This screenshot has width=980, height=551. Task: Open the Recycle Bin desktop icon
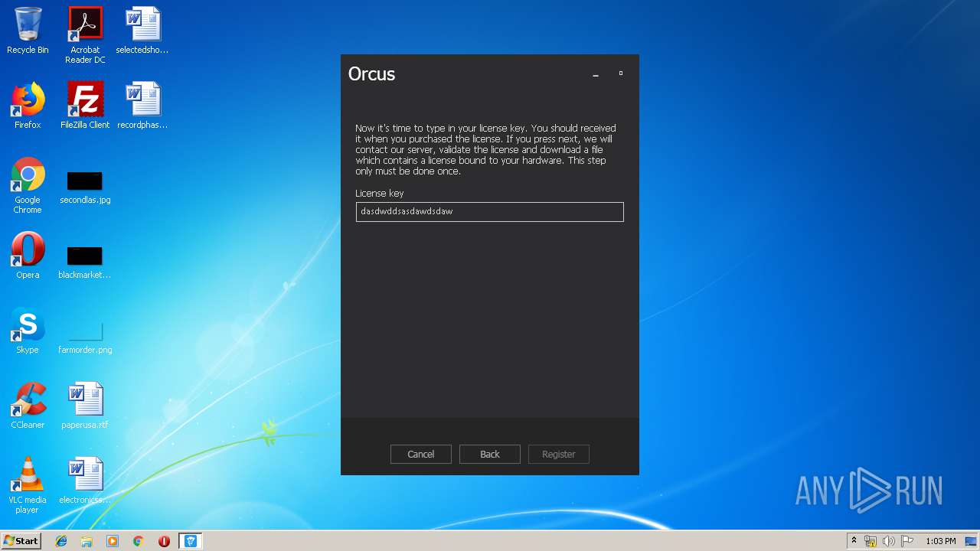click(28, 31)
